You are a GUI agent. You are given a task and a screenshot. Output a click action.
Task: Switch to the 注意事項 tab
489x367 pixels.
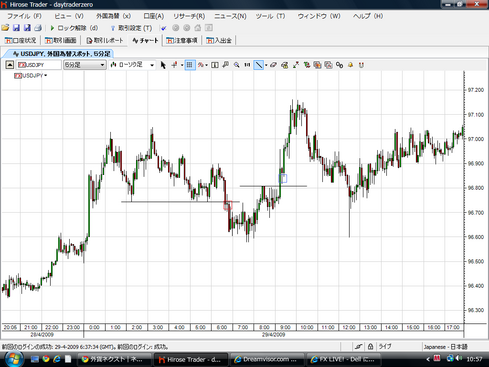point(182,40)
